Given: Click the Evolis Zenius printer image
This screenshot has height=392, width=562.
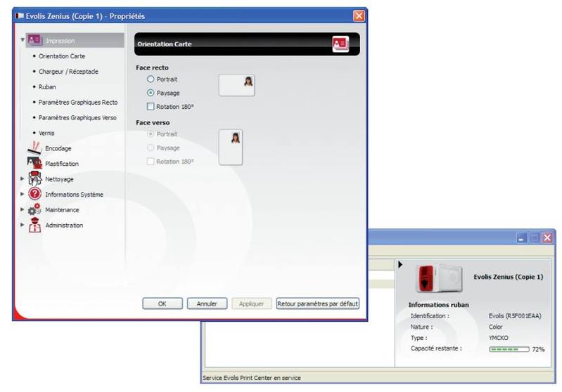Looking at the screenshot, I should pyautogui.click(x=439, y=279).
